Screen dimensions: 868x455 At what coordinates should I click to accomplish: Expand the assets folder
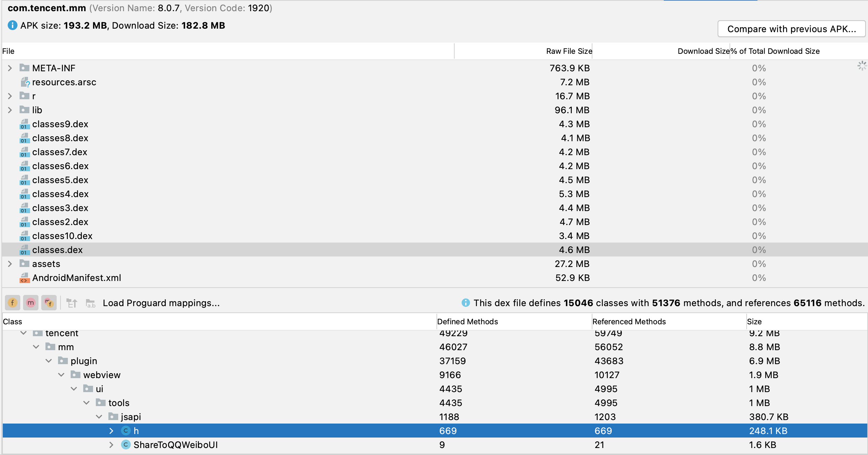(10, 264)
